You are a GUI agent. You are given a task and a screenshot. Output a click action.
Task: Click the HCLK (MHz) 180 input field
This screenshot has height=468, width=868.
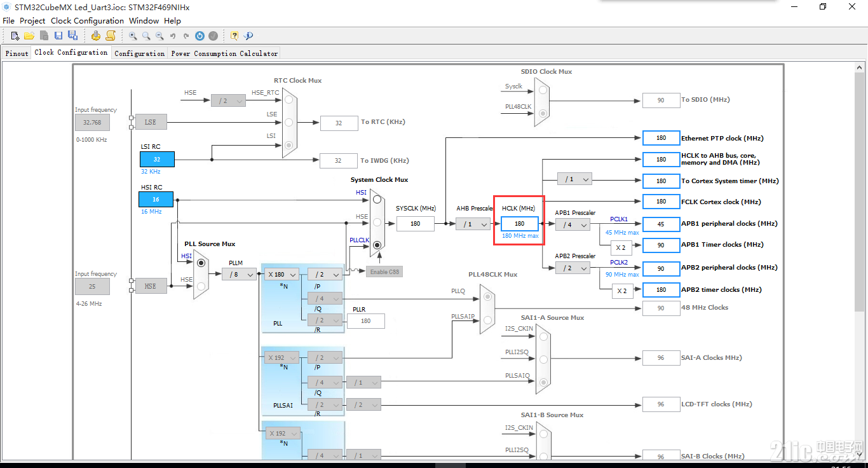[520, 223]
